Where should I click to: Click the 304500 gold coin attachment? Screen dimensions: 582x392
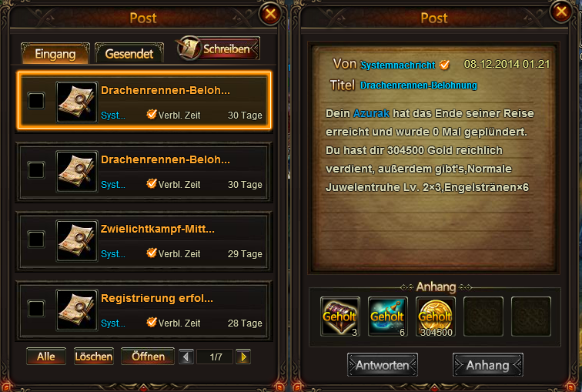436,317
